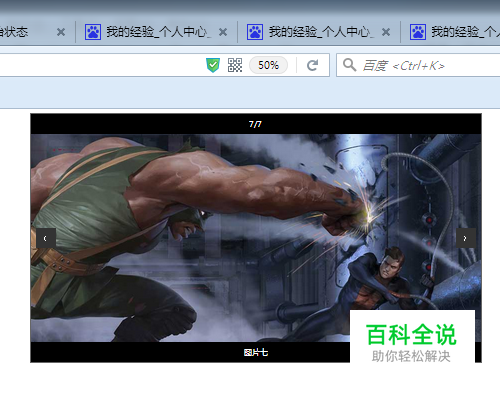Switch to the cut-off 我的经验_个 tab at far right

point(451,32)
